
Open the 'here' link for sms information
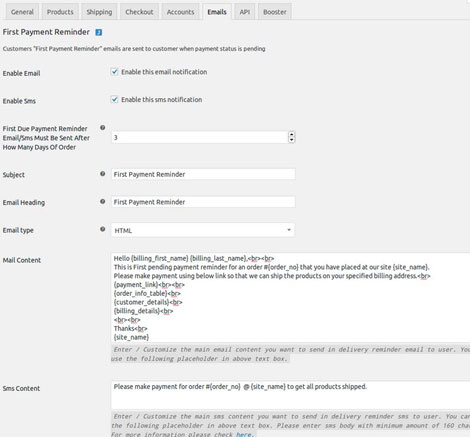(243, 434)
